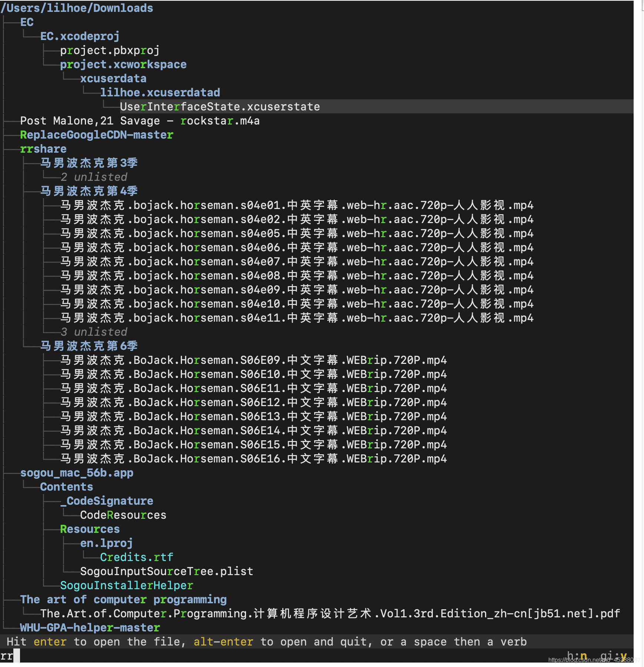Select 马男波杰克第6季 folder
Screen dimensions: 644x667
click(x=89, y=346)
